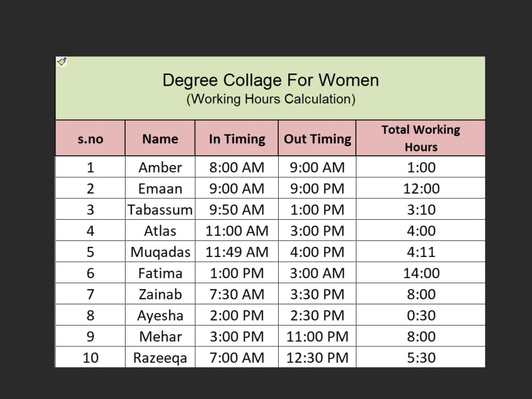Click the In Timing header cell
The height and width of the screenshot is (399, 532).
pyautogui.click(x=237, y=138)
